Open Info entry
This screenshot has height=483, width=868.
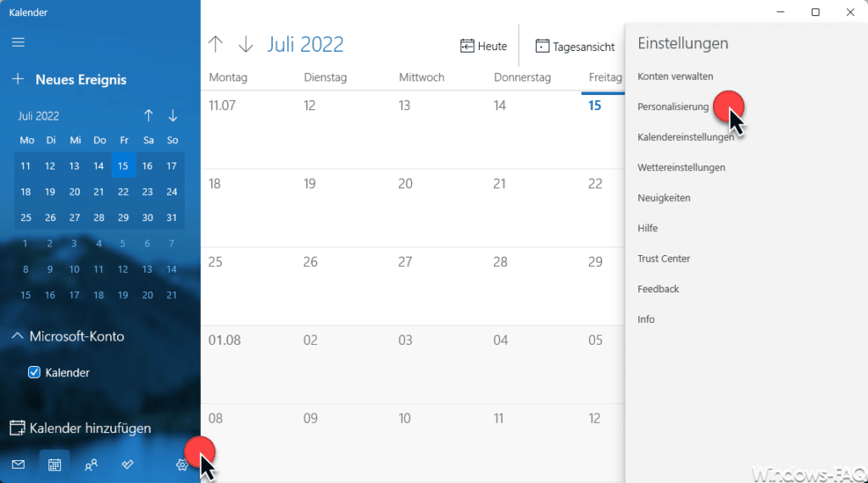(x=645, y=319)
